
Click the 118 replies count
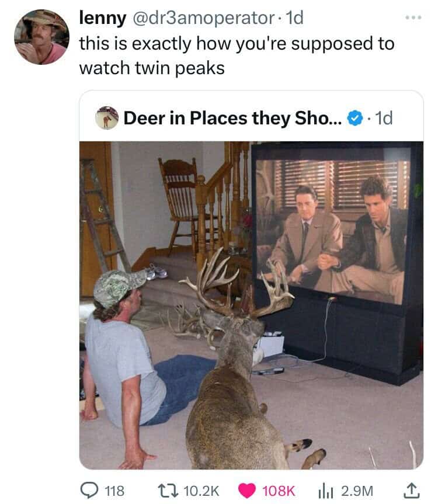114,491
